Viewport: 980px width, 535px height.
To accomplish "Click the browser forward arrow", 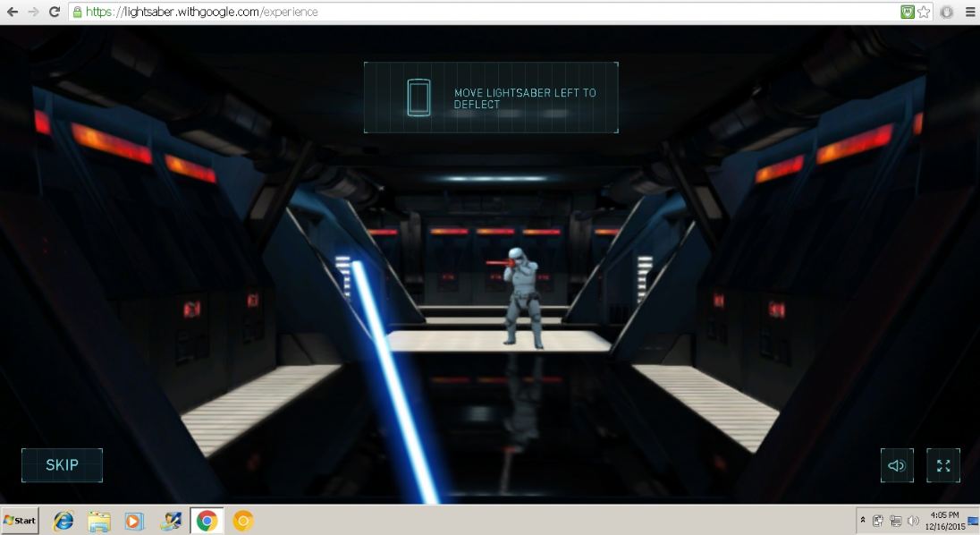I will [x=33, y=13].
